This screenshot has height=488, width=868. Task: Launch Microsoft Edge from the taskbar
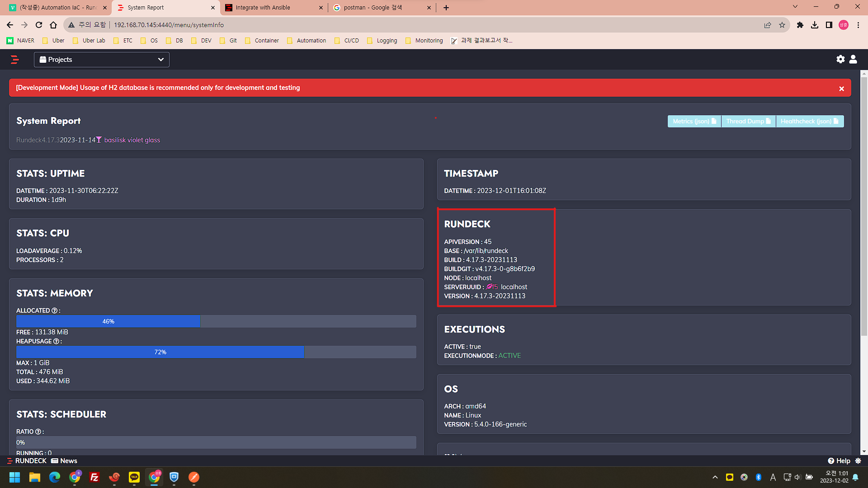tap(55, 477)
